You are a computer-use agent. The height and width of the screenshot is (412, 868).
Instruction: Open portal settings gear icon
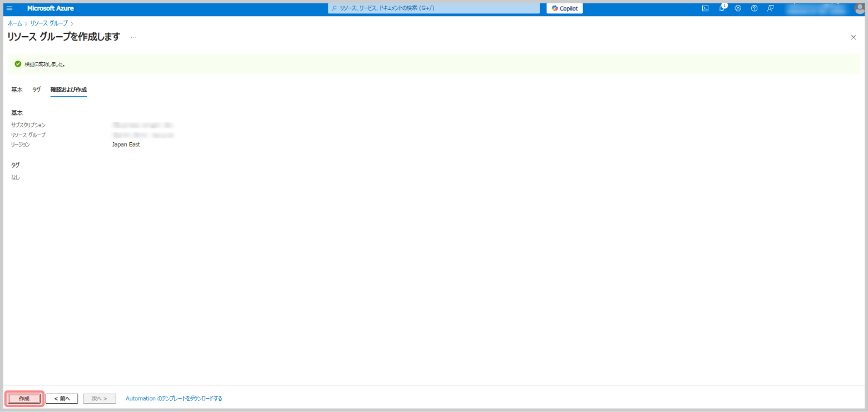click(738, 8)
